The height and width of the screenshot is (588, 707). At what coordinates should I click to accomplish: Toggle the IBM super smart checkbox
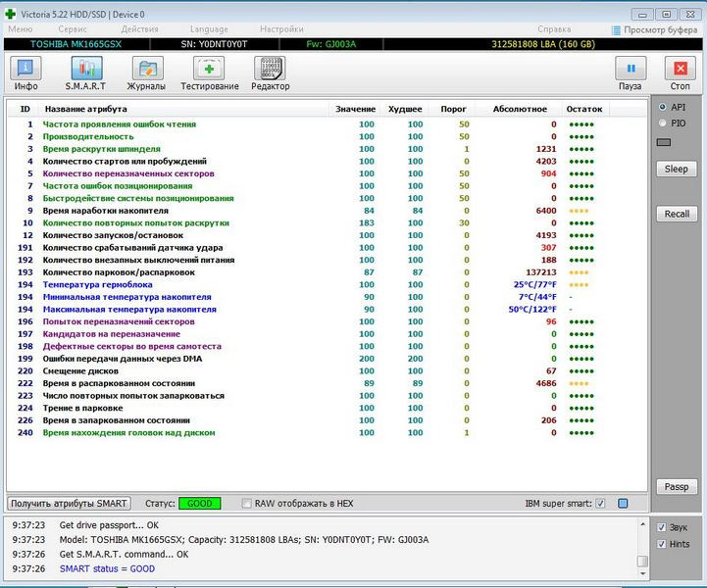point(600,504)
